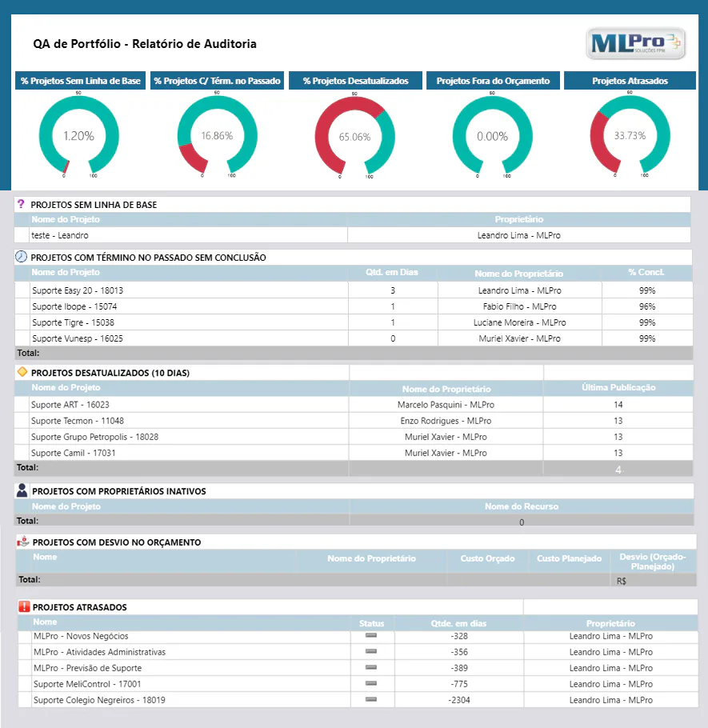
Task: Click 'Suporte Grupo Petropolis - 18028' project
Action: pos(94,437)
